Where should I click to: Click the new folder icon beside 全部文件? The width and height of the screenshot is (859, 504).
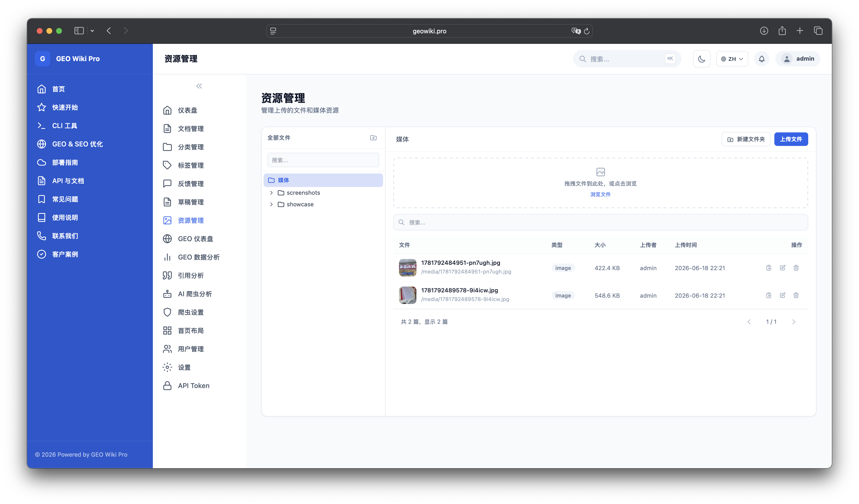tap(373, 137)
